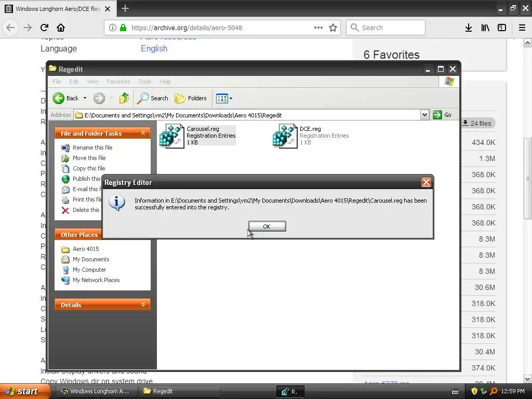The width and height of the screenshot is (532, 399).
Task: Click the Explorer address path field
Action: 247,115
